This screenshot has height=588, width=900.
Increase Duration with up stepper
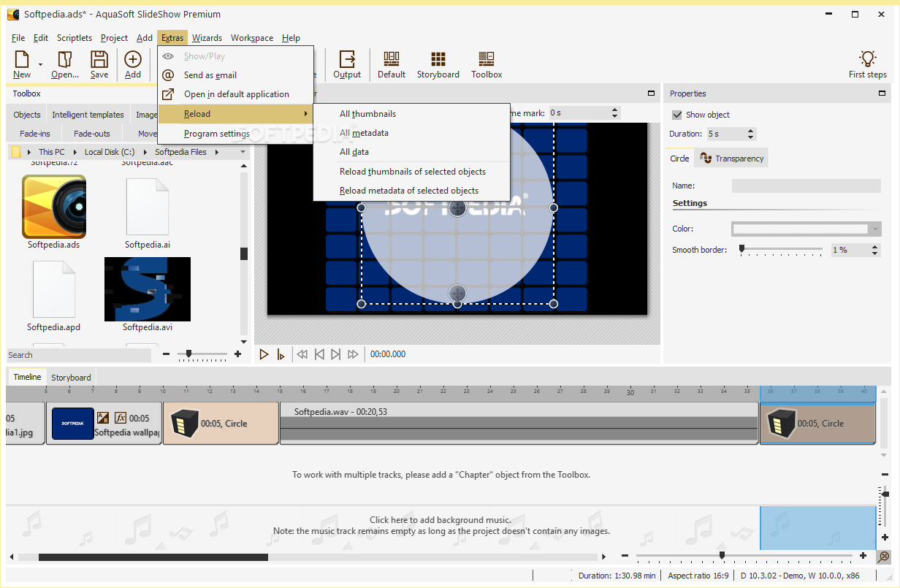click(x=750, y=131)
